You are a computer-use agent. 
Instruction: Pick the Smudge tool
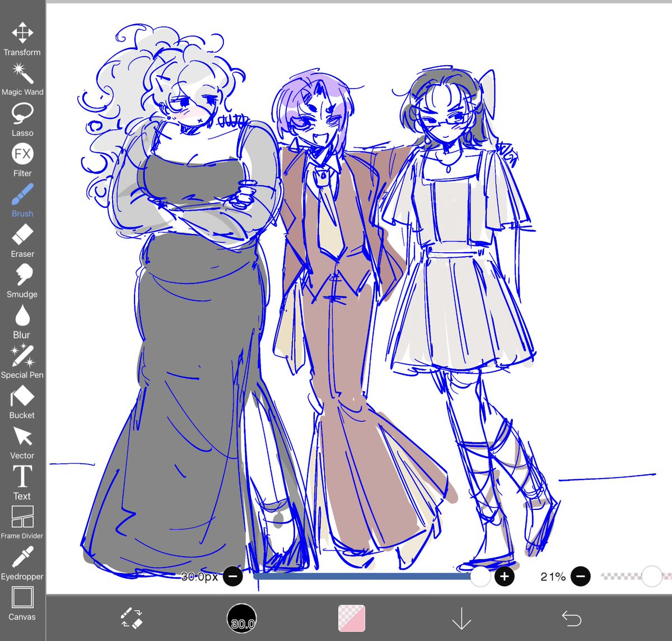(x=22, y=281)
